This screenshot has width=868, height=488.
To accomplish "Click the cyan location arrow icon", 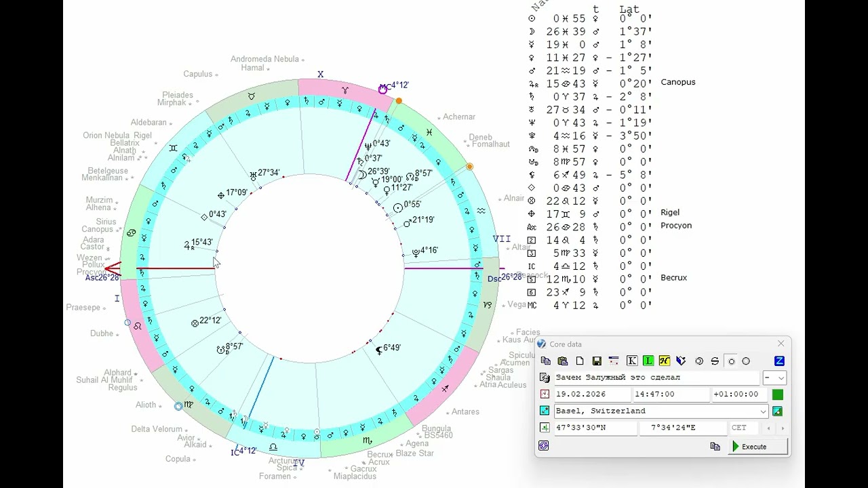I will tap(545, 411).
